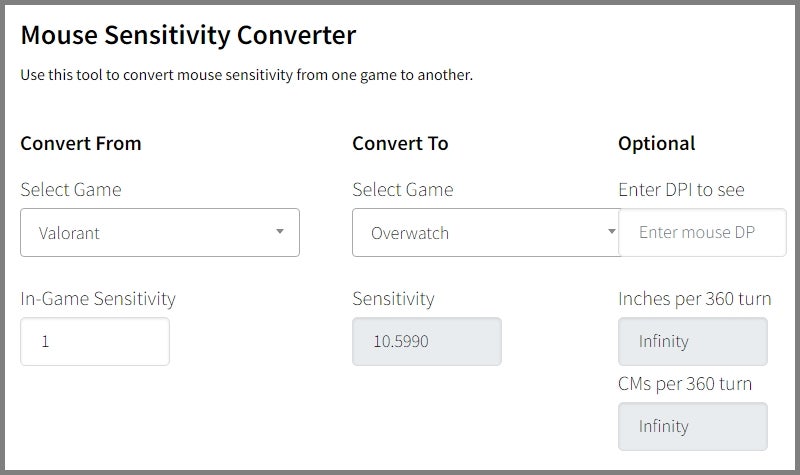The image size is (800, 475).
Task: Click the Optional section heading
Action: tap(657, 144)
